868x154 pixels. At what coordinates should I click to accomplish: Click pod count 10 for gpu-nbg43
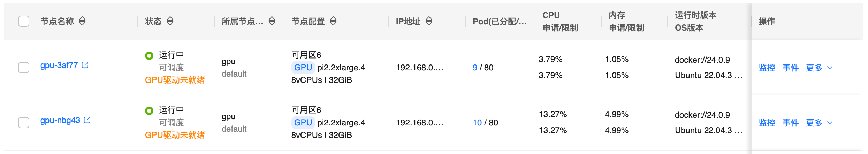pos(477,123)
